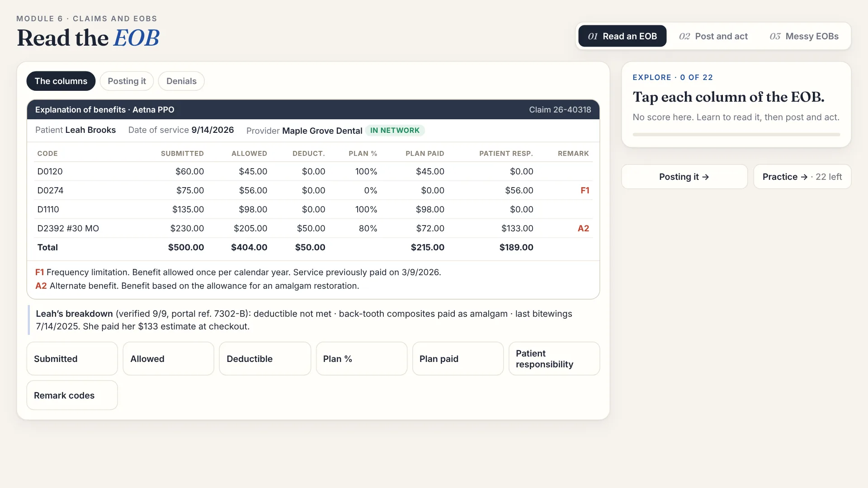
Task: Click the IN NETWORK badge
Action: (x=395, y=131)
